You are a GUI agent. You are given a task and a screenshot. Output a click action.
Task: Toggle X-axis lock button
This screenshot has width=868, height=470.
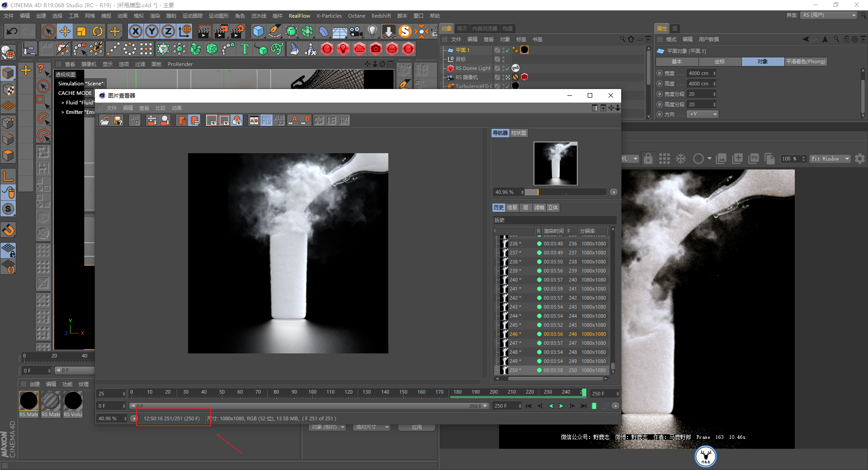click(135, 31)
